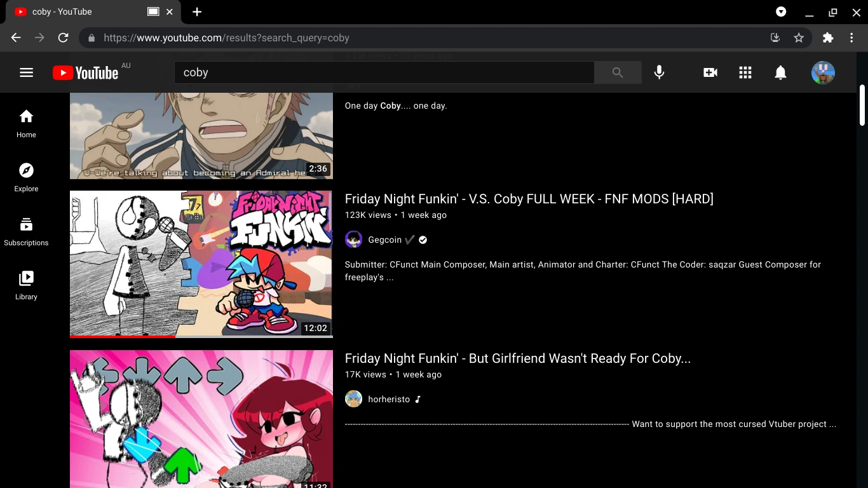
Task: Visit the Gegcoin channel
Action: coord(384,240)
